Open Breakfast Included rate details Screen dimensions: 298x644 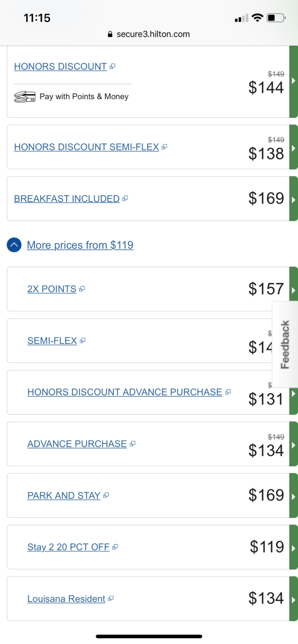67,199
